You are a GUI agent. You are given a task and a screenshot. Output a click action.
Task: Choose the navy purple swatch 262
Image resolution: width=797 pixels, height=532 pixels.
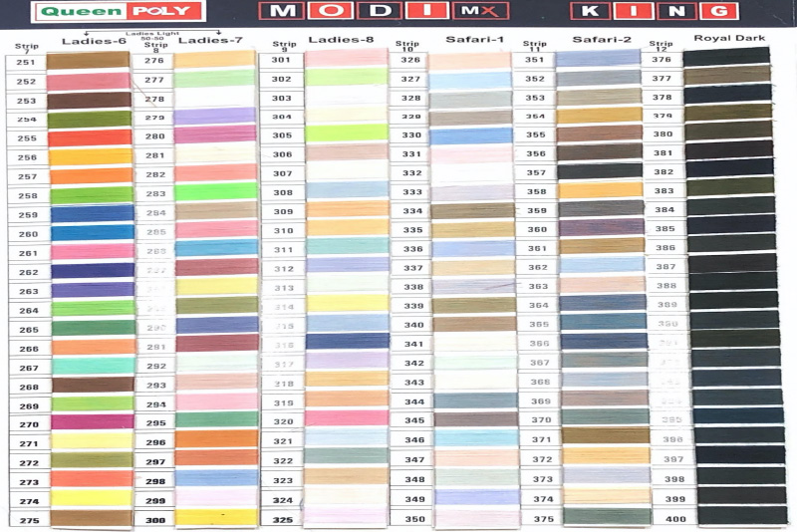(x=93, y=272)
